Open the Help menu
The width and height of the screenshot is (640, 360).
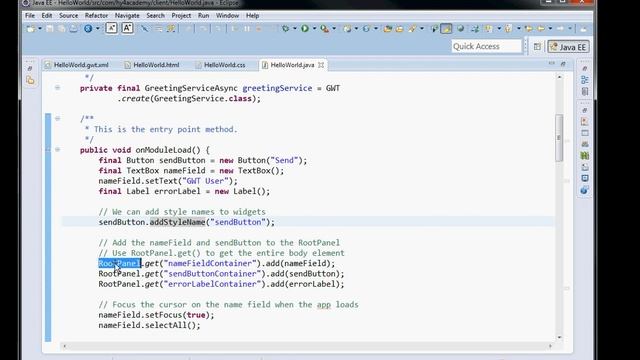252,16
